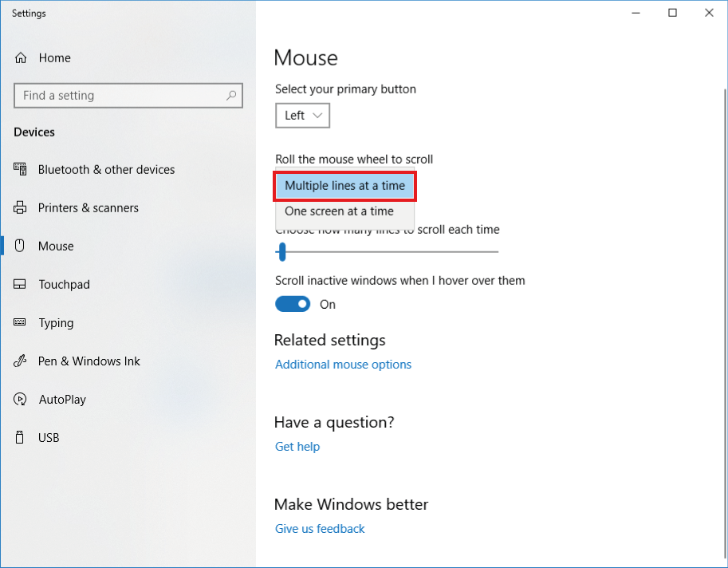Screen dimensions: 728x568
Task: Click the Typing keyboard icon
Action: click(21, 323)
